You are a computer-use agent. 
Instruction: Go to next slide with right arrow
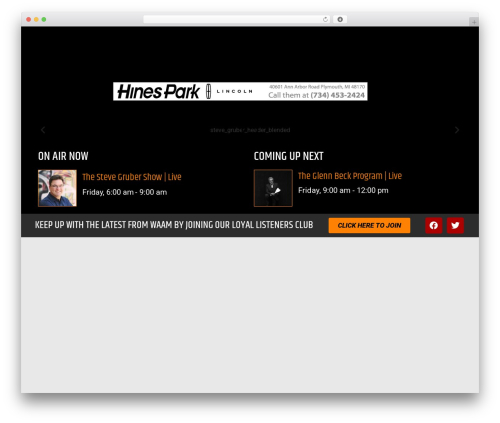457,130
